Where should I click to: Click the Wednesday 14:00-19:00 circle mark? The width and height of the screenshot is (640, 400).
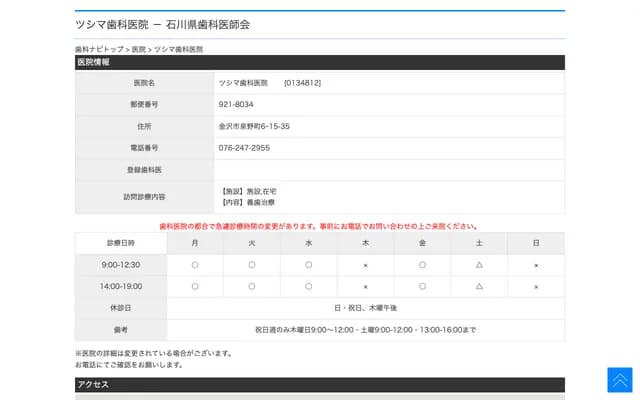click(309, 286)
